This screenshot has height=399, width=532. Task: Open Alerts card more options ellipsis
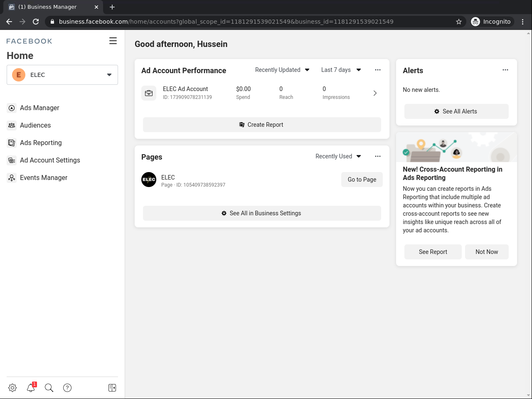pos(505,70)
